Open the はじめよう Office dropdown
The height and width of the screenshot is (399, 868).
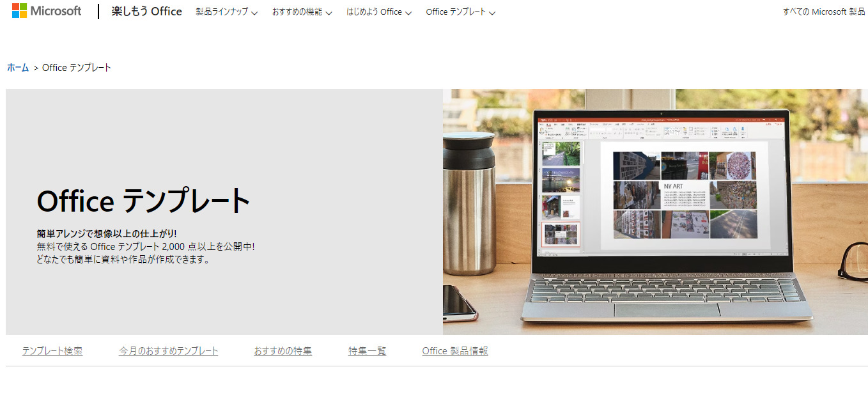(x=374, y=12)
